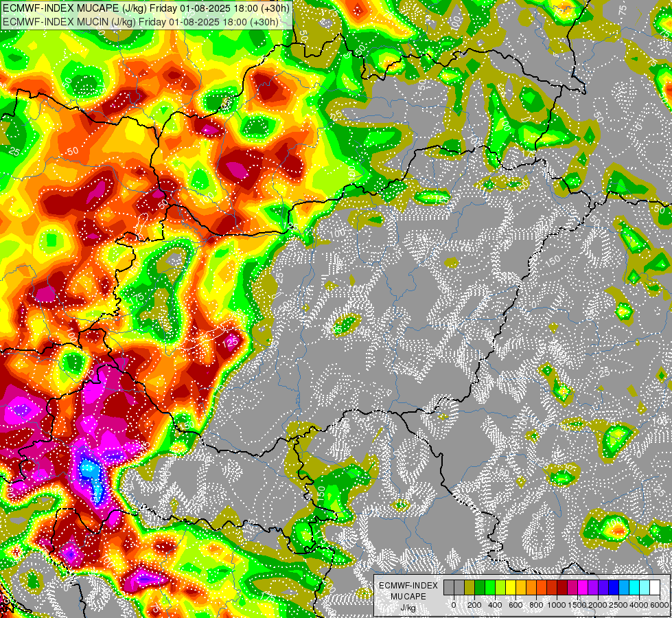Click the MUCAPE title line at top

(x=146, y=8)
